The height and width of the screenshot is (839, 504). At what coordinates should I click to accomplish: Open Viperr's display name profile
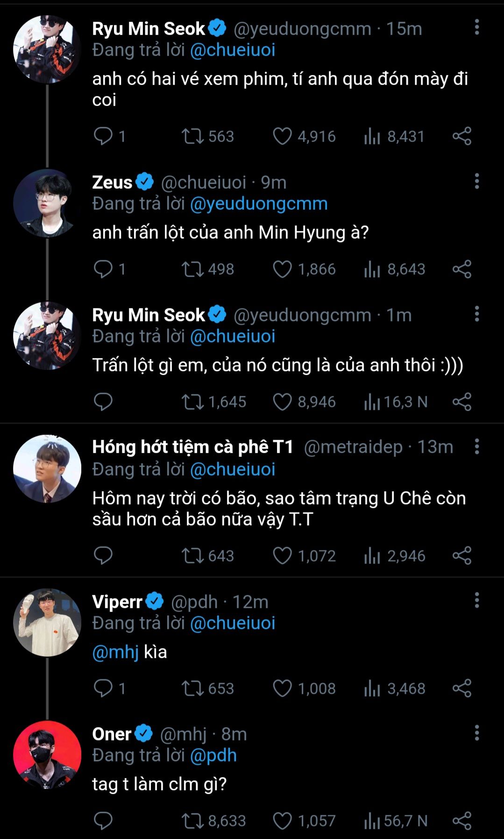coord(117,602)
